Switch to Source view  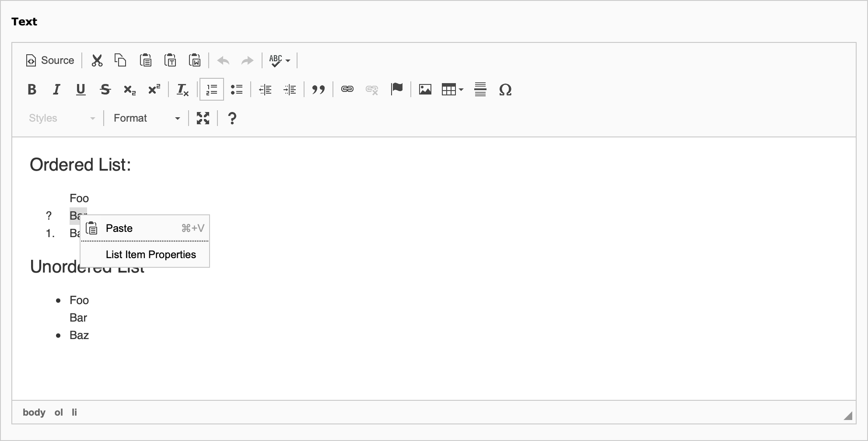pyautogui.click(x=50, y=60)
